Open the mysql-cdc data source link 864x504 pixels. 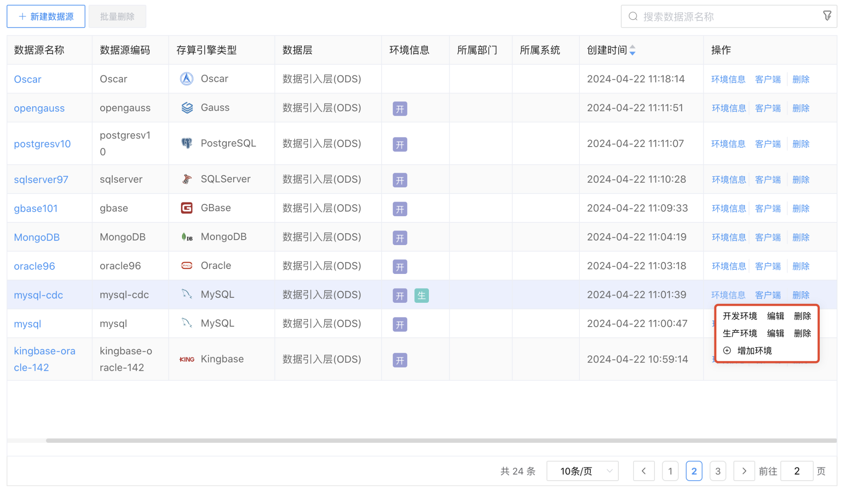(39, 295)
